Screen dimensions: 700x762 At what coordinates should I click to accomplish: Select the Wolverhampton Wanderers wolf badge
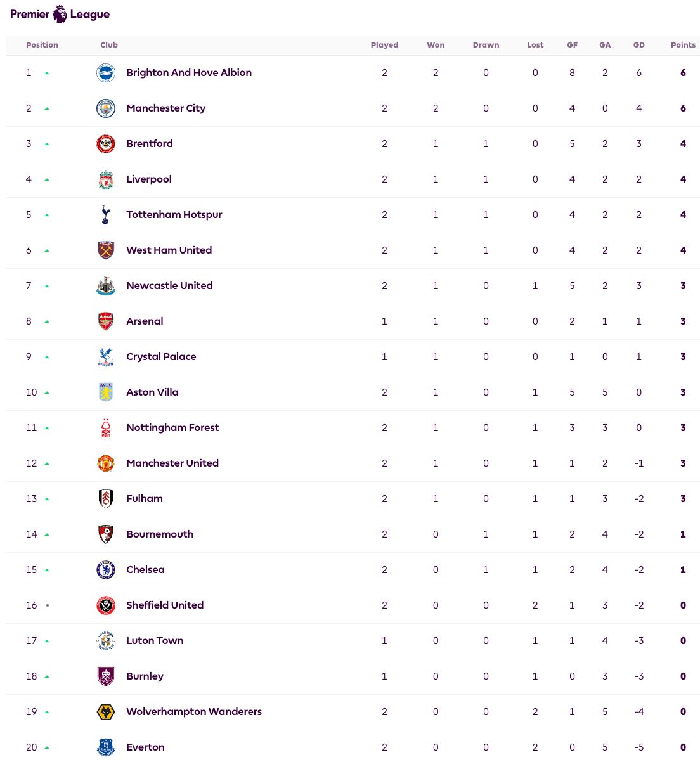click(x=106, y=712)
